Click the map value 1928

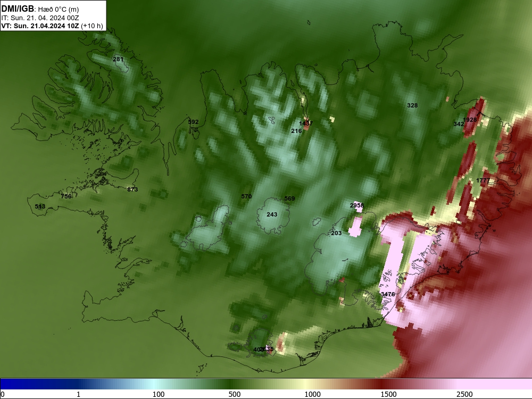(x=470, y=120)
